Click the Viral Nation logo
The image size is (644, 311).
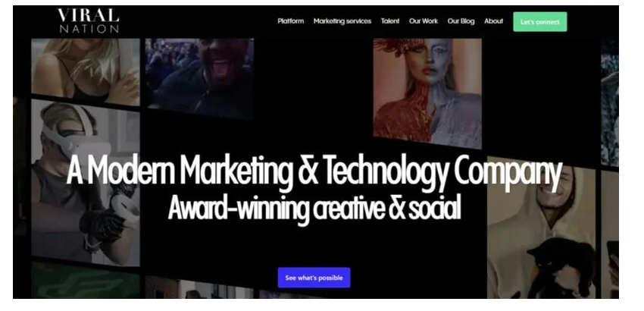tap(89, 21)
